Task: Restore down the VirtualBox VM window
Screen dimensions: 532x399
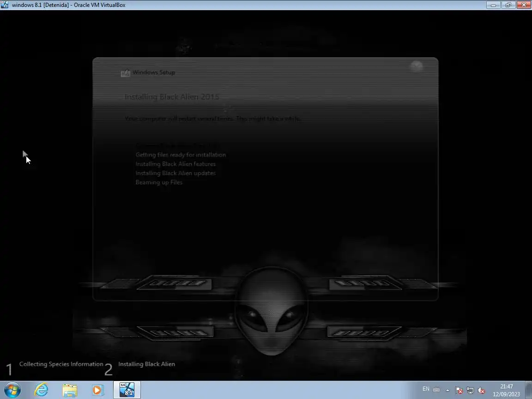Action: 508,5
